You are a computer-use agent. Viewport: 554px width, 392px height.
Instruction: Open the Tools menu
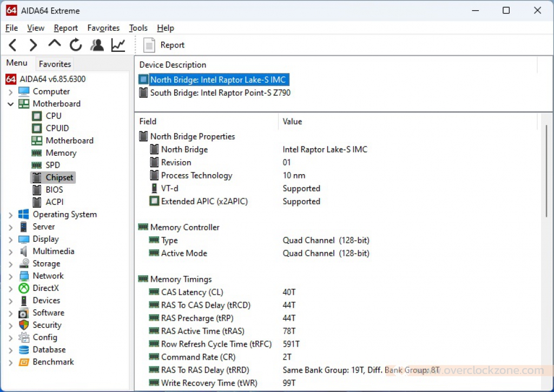click(x=138, y=28)
